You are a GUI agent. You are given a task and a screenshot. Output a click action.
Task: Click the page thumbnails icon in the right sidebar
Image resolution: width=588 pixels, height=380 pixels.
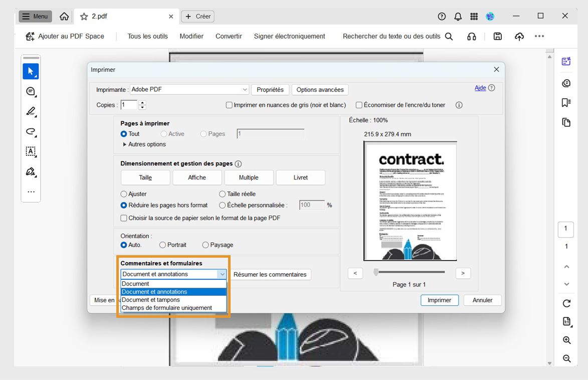click(566, 121)
